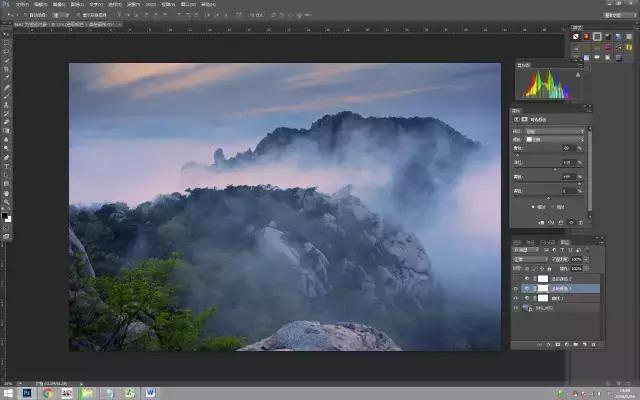Click the Black slider thumb

549,198
